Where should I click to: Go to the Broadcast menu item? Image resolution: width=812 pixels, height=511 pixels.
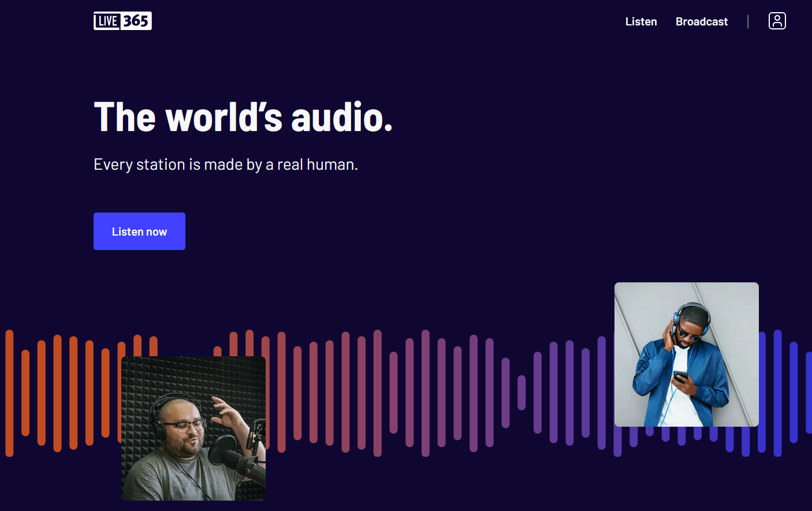point(702,21)
